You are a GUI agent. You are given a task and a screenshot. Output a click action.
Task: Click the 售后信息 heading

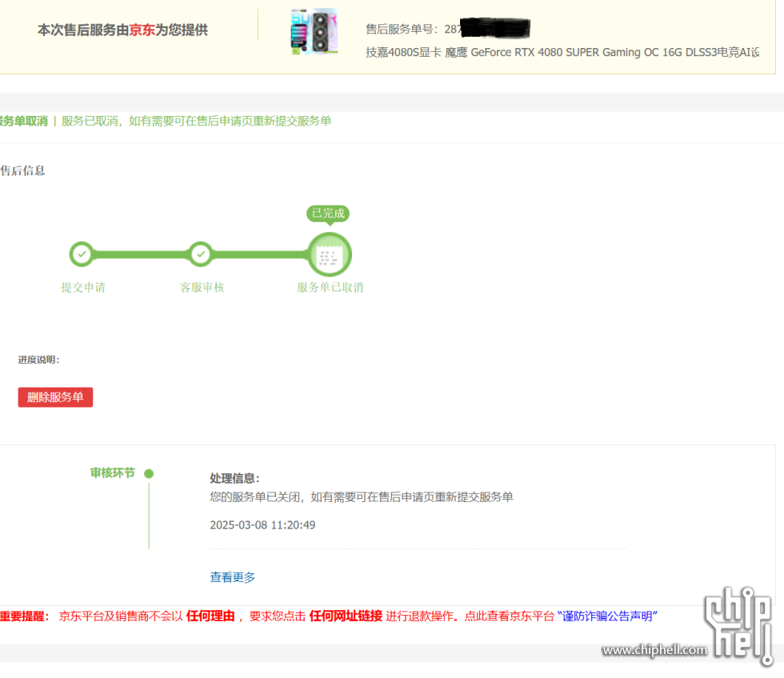tap(22, 171)
